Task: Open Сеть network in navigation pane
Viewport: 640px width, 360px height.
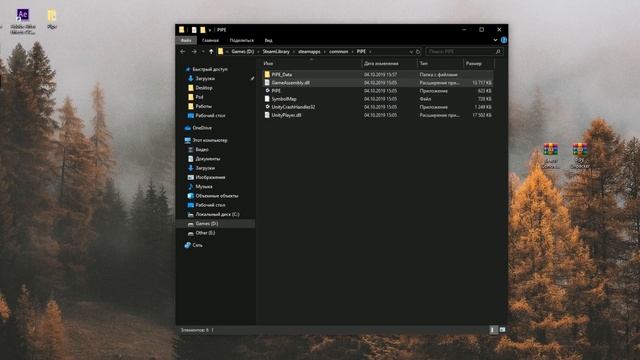Action: tap(197, 245)
